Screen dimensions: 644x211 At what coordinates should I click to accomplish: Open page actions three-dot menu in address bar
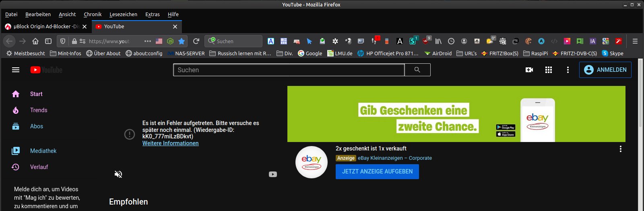pyautogui.click(x=148, y=41)
